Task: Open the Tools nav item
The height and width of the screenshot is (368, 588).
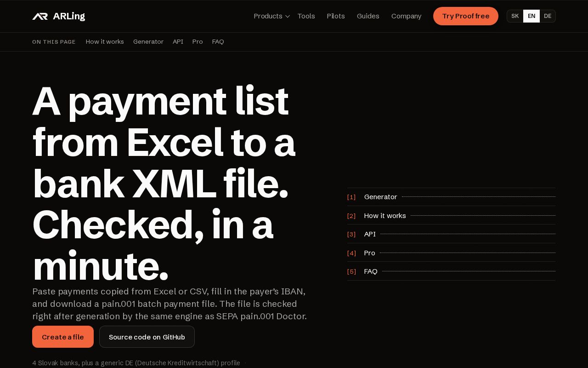Action: [x=306, y=16]
